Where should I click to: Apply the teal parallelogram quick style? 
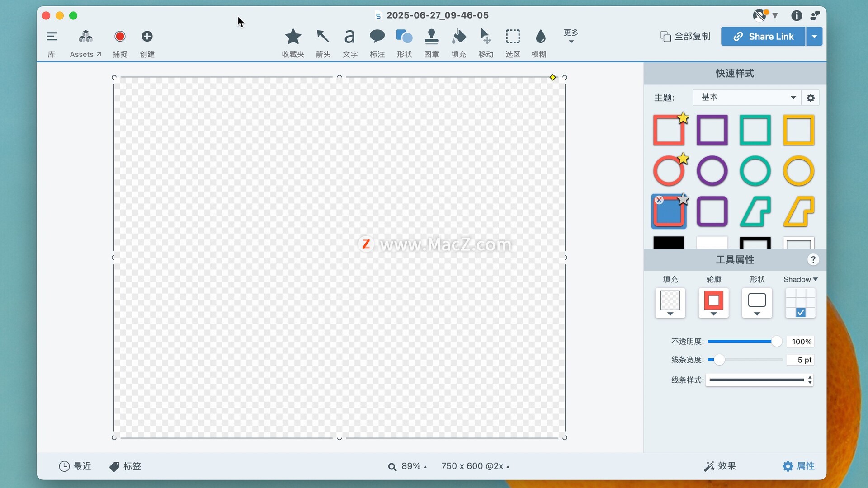[x=755, y=211]
